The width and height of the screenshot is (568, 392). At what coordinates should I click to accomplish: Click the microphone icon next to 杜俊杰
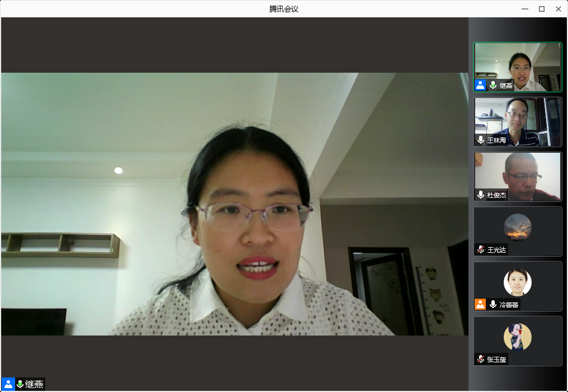tap(481, 195)
